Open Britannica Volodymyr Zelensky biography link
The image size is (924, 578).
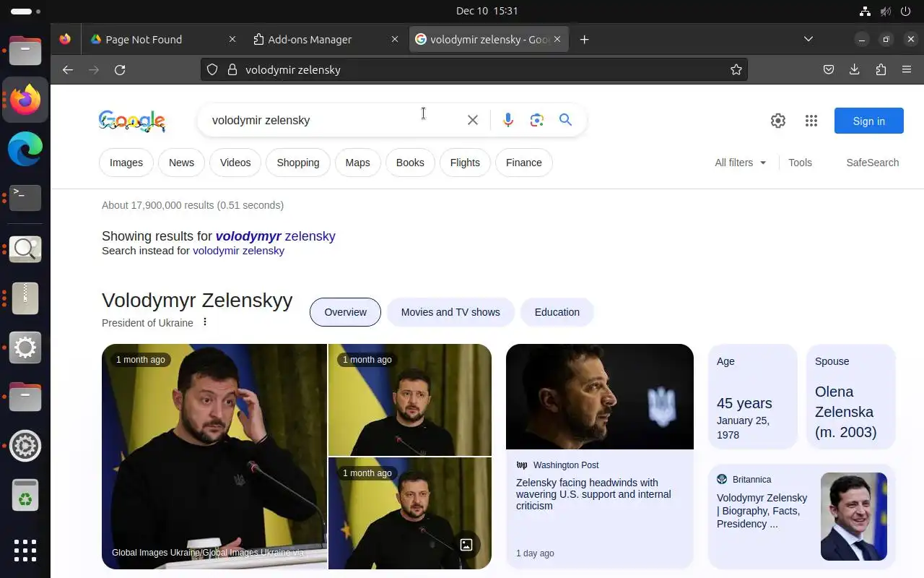tap(762, 511)
